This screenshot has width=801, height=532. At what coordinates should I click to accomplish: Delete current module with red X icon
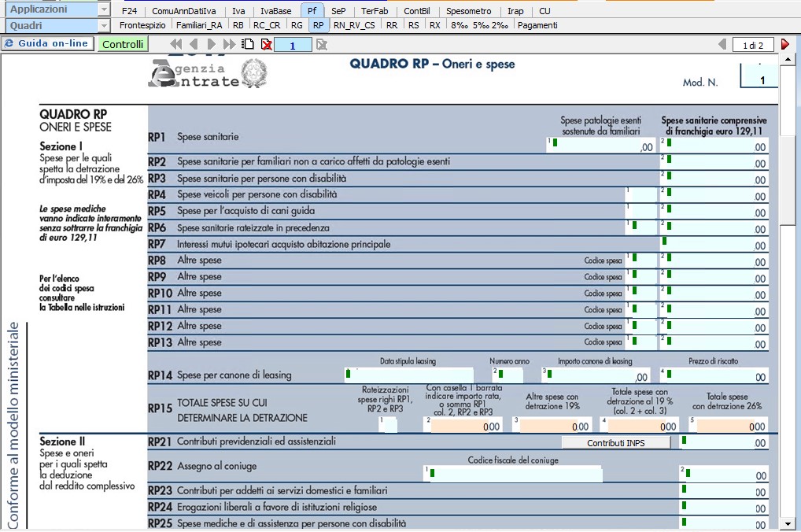tap(266, 44)
